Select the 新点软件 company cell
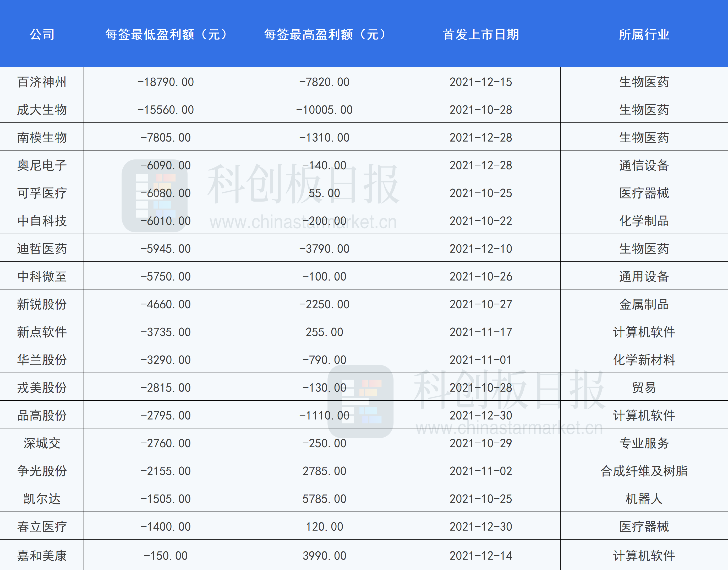The height and width of the screenshot is (570, 728). point(42,332)
